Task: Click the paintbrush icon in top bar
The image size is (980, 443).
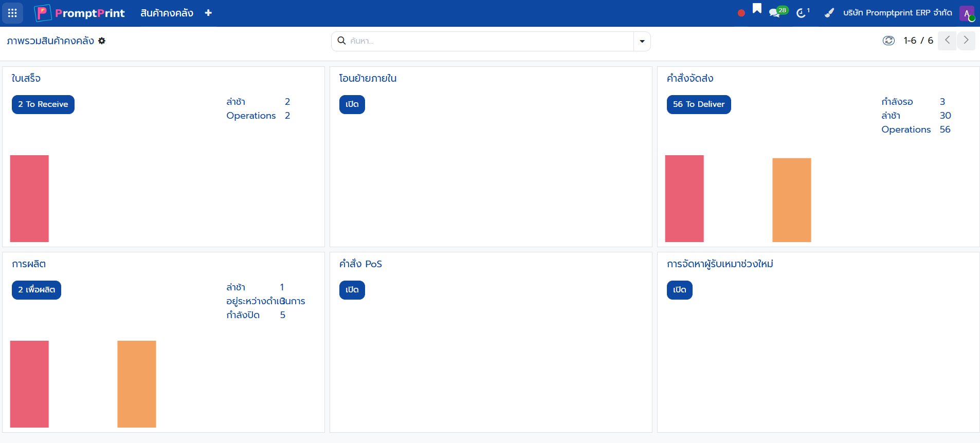Action: point(829,13)
